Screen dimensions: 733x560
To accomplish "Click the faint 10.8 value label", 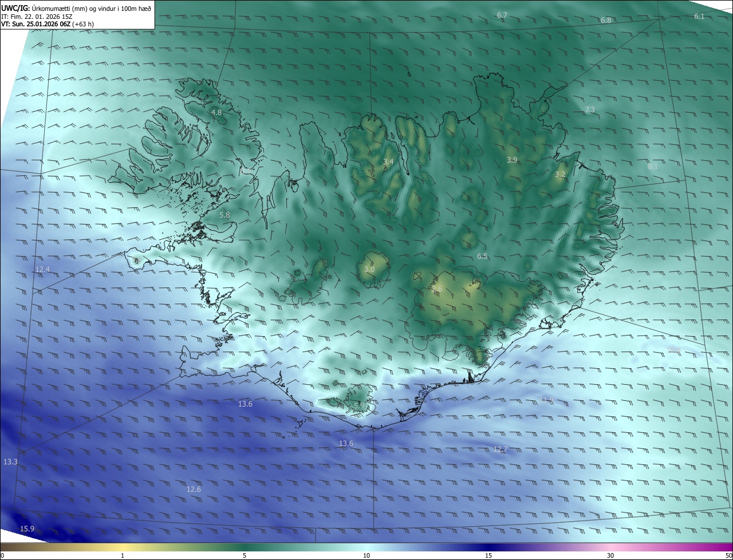I will pos(673,349).
